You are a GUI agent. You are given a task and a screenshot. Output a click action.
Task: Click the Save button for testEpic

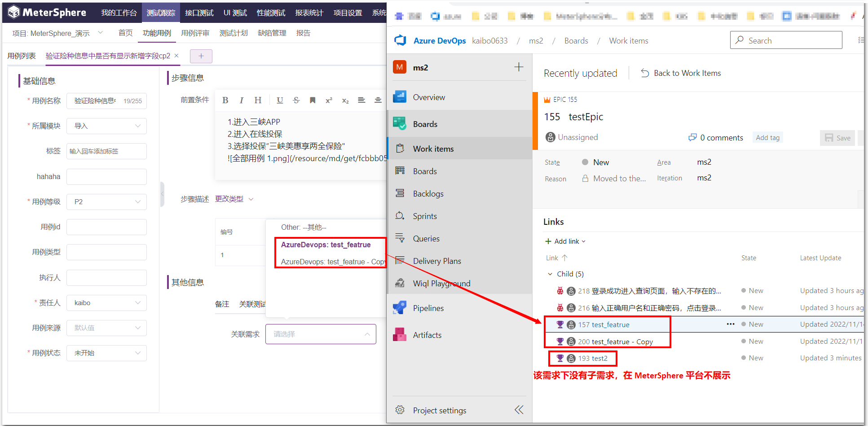837,138
